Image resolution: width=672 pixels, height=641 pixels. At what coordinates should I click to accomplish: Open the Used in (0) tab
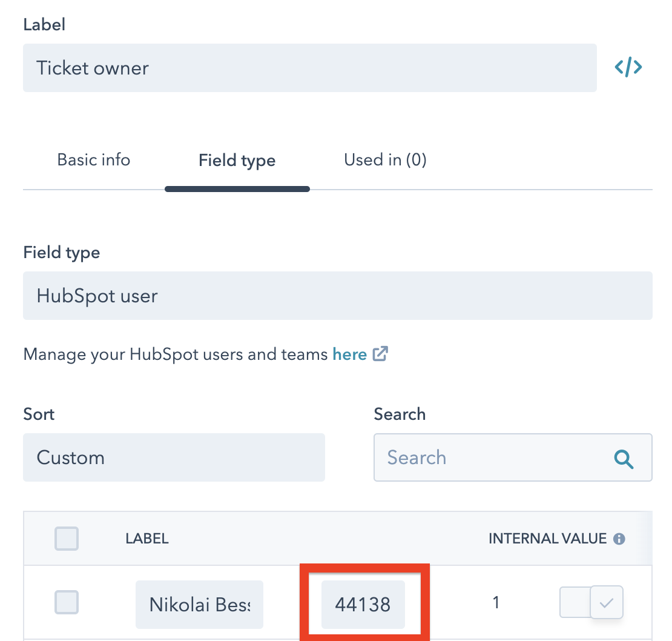(385, 160)
